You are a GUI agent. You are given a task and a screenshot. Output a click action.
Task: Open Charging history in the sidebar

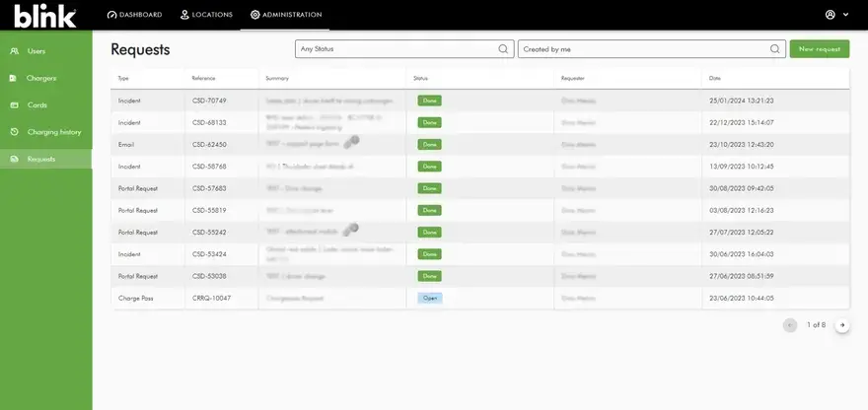46,132
